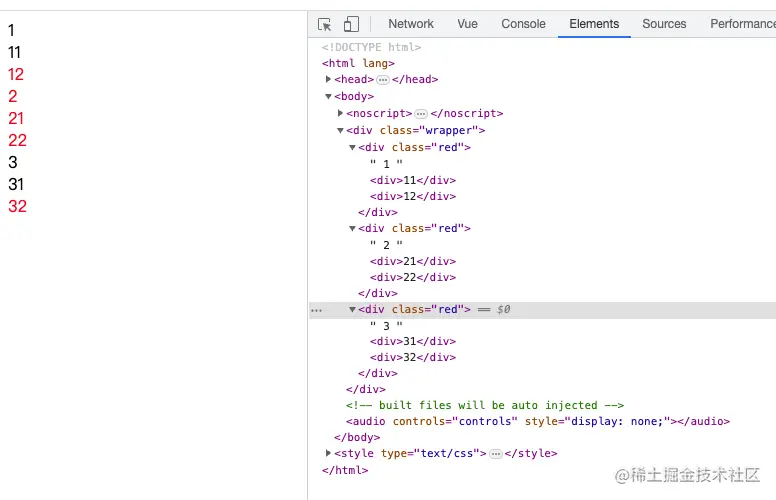Switch to the Vue tab

click(467, 24)
